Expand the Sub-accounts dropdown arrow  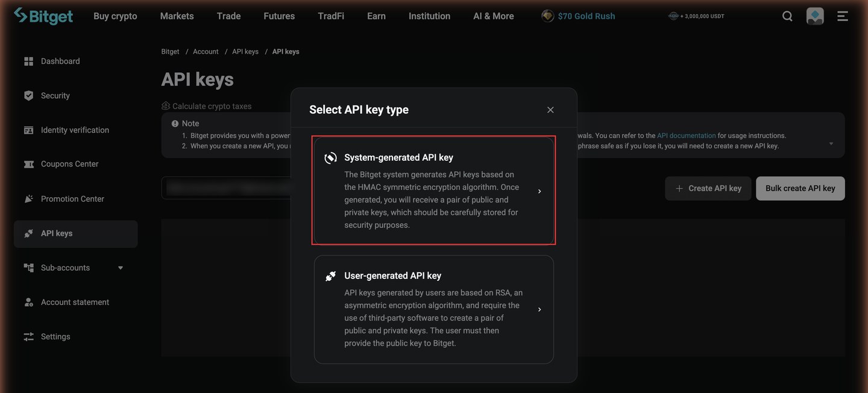(x=121, y=268)
